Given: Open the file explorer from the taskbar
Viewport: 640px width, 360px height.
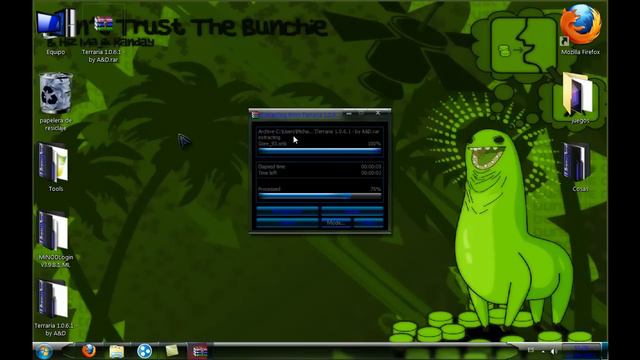Looking at the screenshot, I should (x=116, y=351).
